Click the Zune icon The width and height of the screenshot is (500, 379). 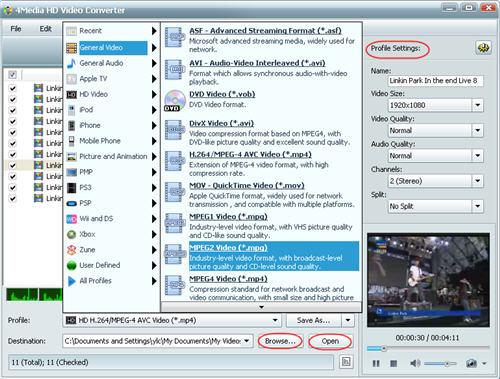pyautogui.click(x=71, y=250)
